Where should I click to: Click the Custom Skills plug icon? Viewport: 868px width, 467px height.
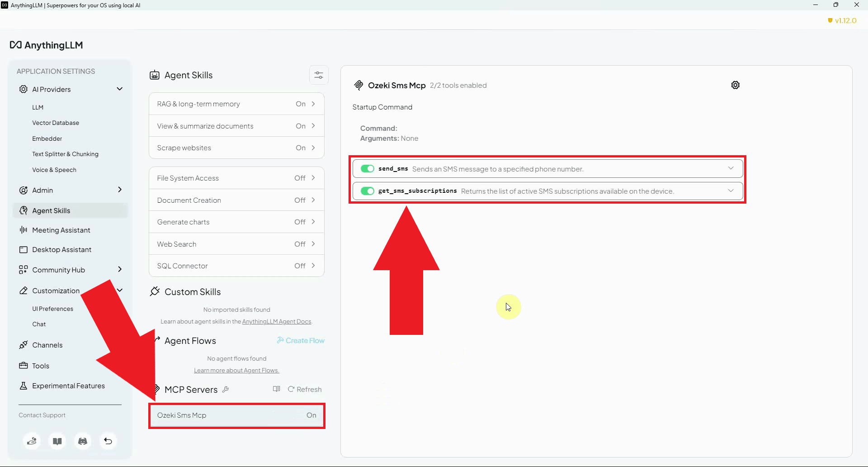click(155, 291)
